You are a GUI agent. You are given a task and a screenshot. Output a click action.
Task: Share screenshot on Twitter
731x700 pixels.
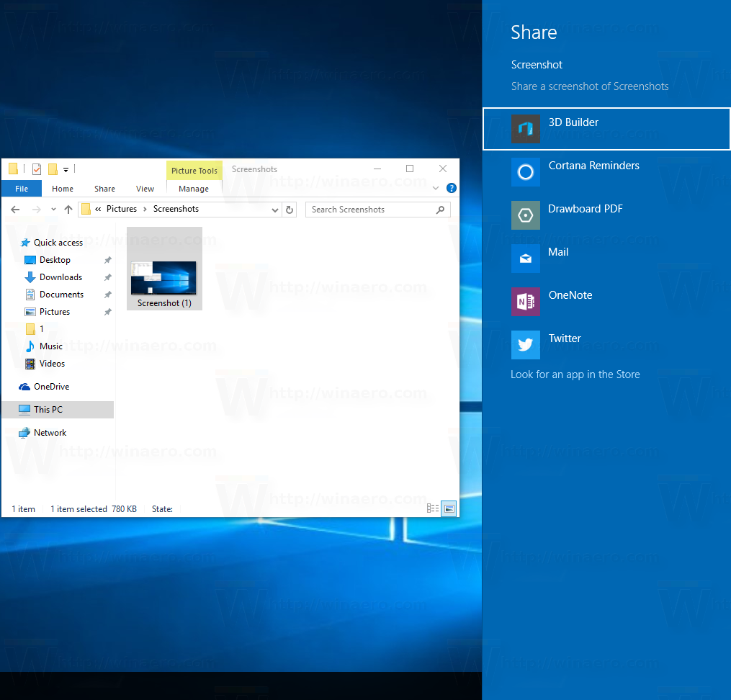coord(606,345)
